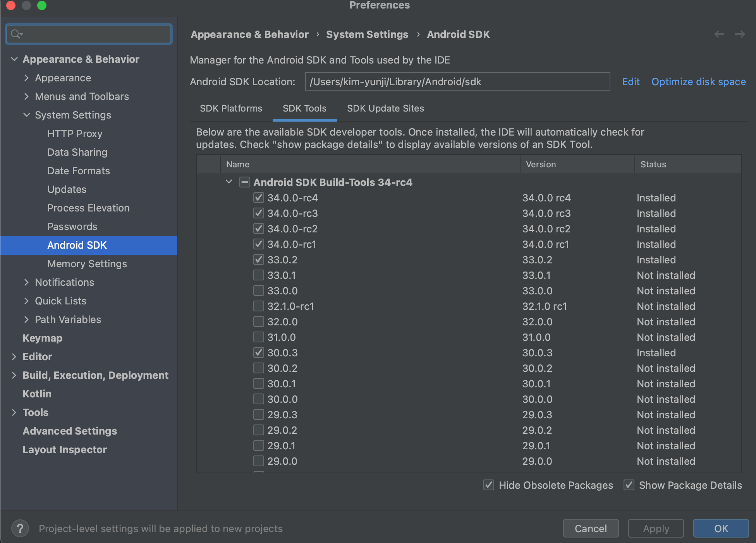
Task: Open the SDK Update Sites tab
Action: [385, 108]
